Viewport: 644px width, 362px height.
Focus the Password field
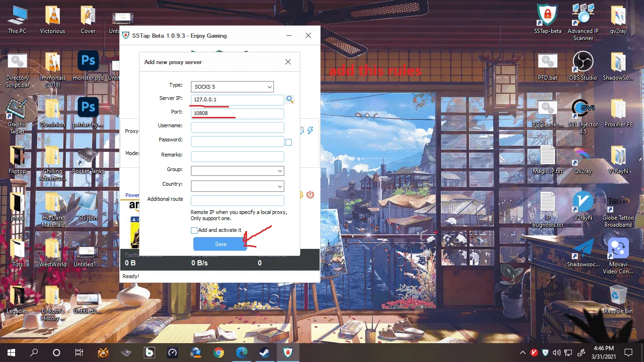pyautogui.click(x=238, y=141)
